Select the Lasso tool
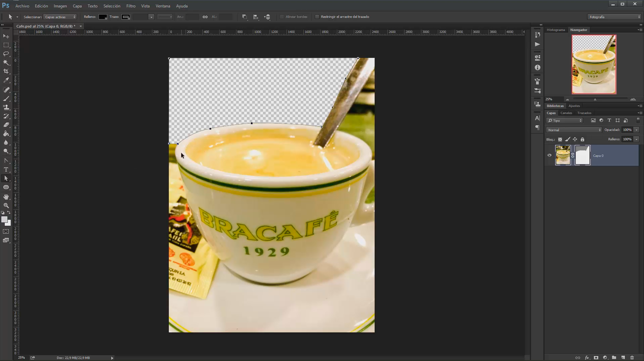644x361 pixels. (x=6, y=54)
